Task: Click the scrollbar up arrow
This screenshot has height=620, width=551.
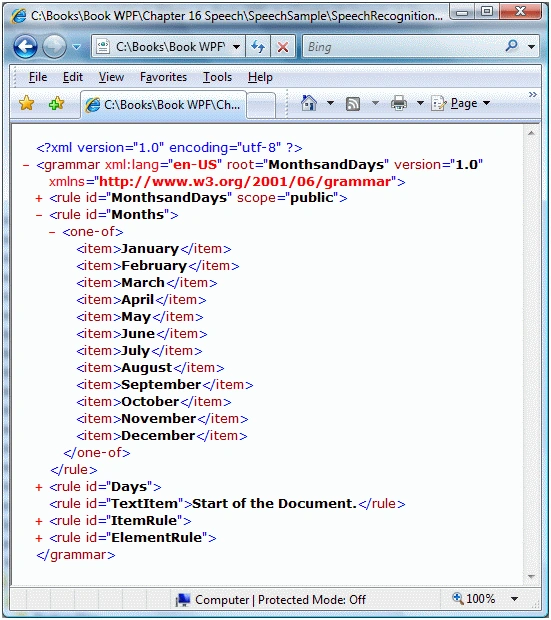Action: click(532, 133)
